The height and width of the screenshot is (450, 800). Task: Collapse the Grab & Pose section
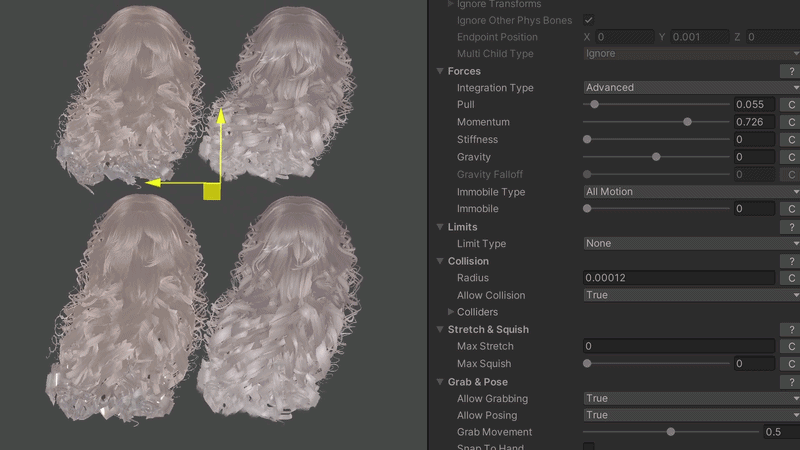click(x=440, y=382)
